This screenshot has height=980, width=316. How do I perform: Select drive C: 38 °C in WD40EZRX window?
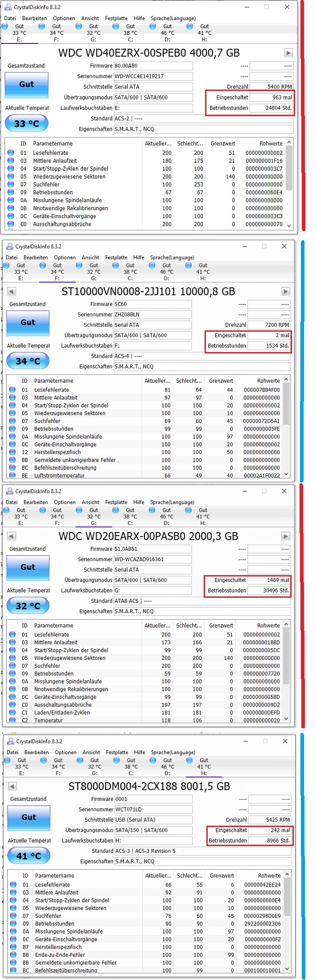coord(130,33)
